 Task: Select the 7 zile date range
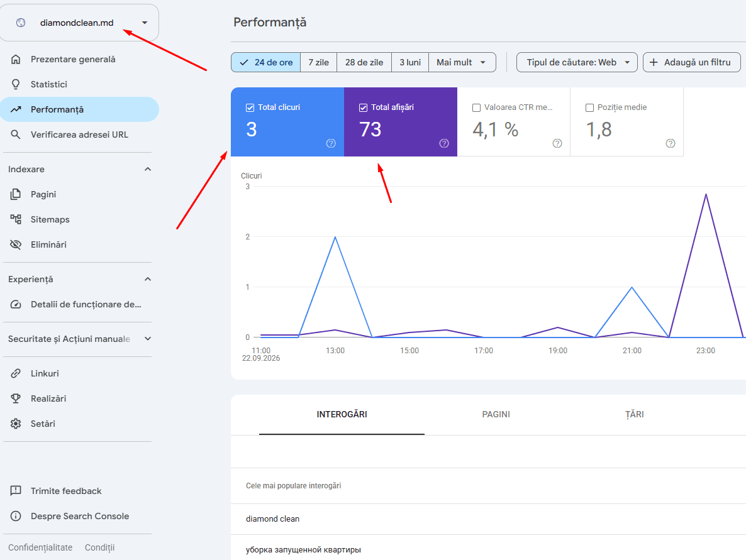point(318,62)
